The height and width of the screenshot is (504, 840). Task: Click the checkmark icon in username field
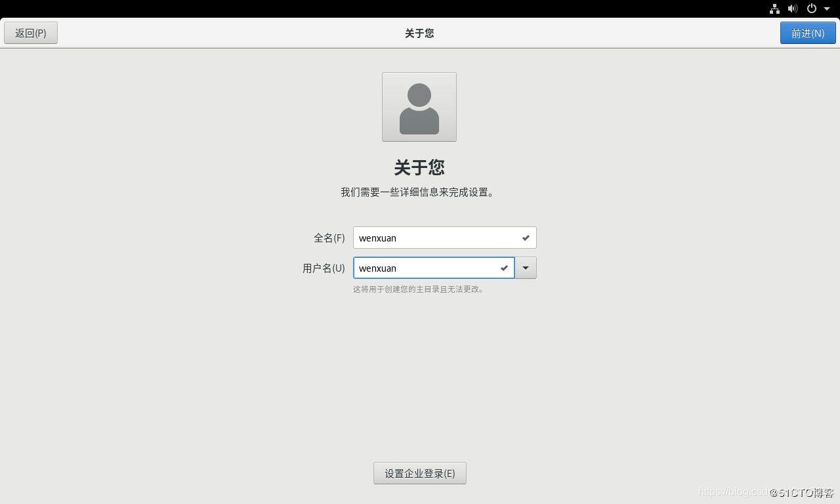point(503,268)
